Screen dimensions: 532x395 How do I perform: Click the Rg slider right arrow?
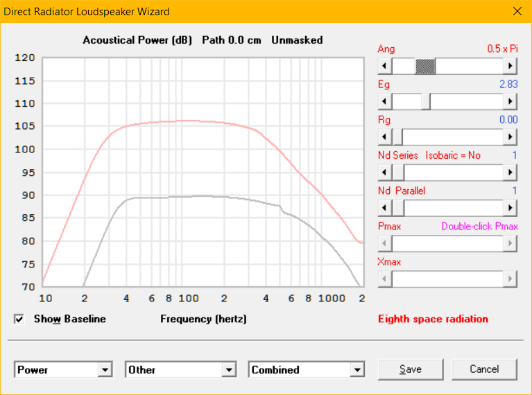click(510, 137)
